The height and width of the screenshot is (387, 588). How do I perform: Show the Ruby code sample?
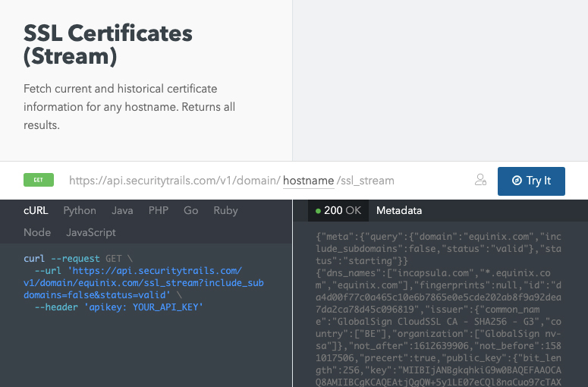pyautogui.click(x=226, y=210)
